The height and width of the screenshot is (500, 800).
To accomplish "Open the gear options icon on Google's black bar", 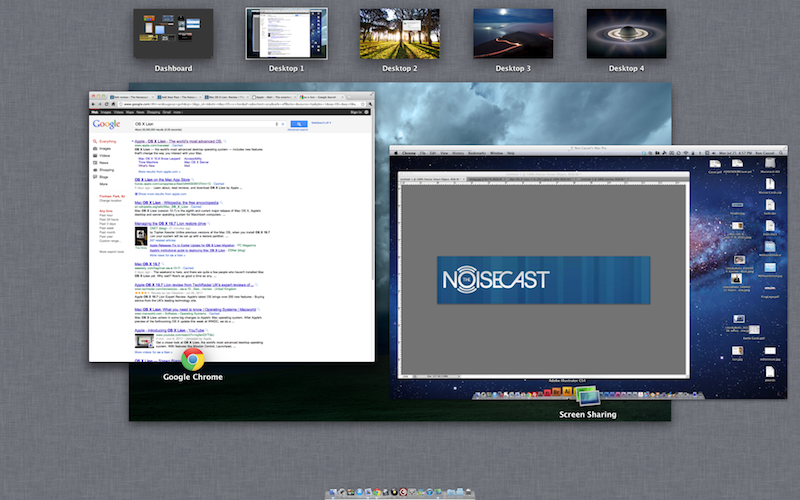I will [366, 112].
